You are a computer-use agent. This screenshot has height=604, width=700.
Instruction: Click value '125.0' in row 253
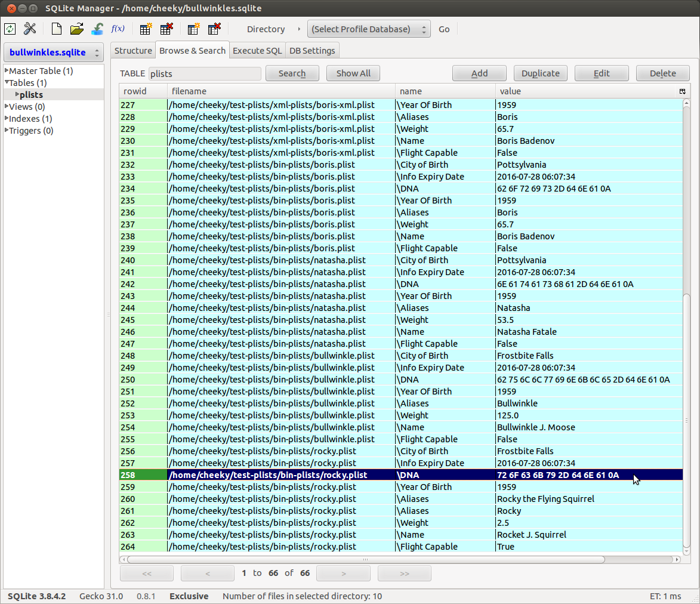[x=508, y=415]
